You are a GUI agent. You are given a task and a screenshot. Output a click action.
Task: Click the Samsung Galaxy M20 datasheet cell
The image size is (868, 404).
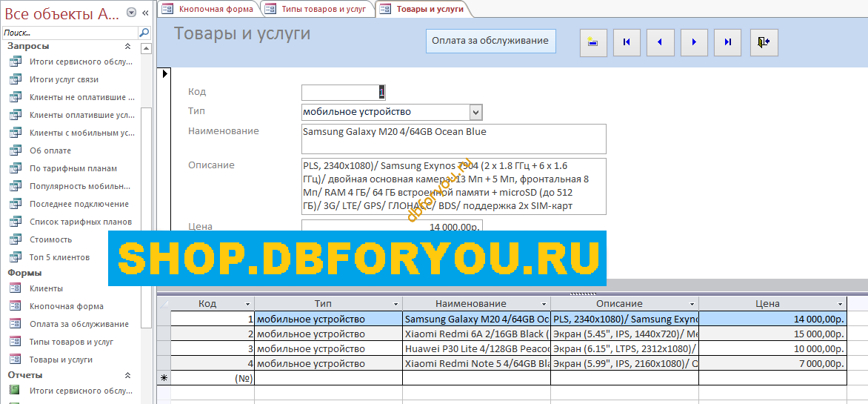[477, 319]
